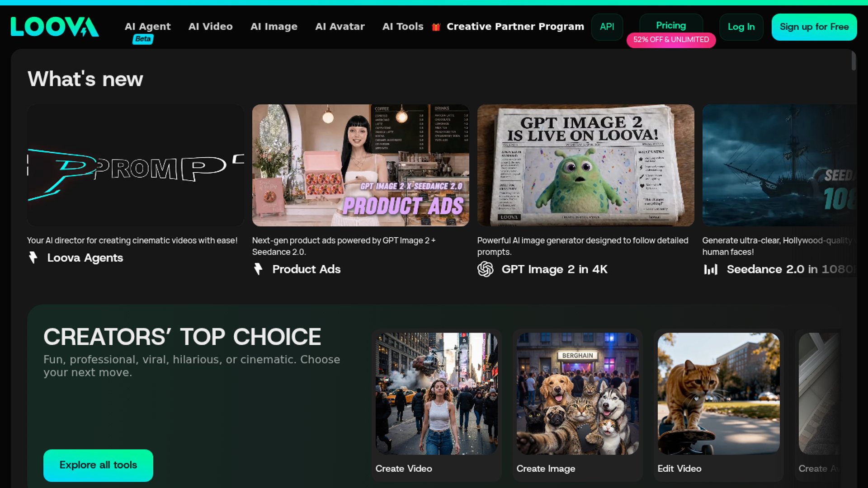Click the Loova logo

coord(55,27)
